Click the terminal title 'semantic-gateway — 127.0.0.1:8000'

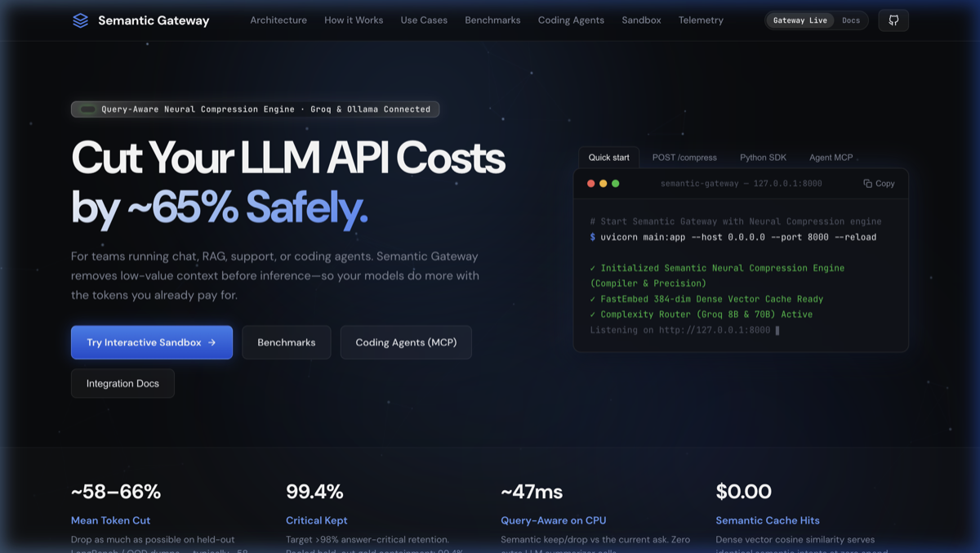[742, 184]
